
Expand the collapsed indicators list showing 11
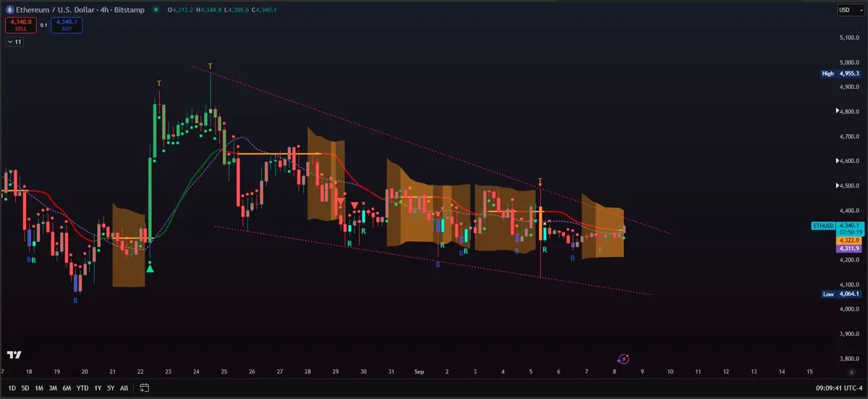point(14,42)
